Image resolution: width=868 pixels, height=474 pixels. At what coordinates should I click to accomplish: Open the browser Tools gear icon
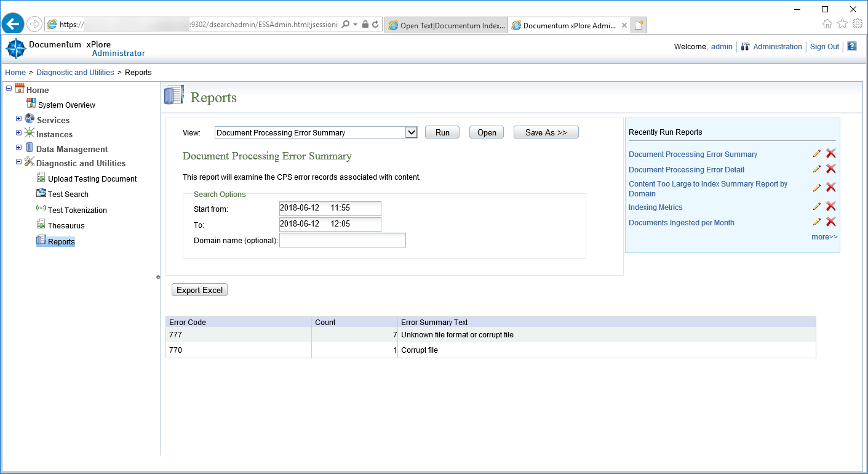tap(857, 23)
